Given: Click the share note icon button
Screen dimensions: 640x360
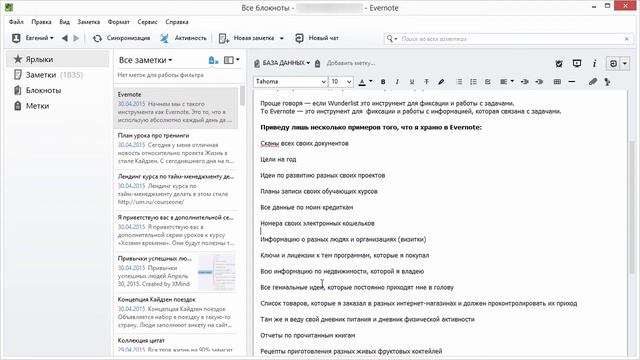Looking at the screenshot, I should click(613, 63).
